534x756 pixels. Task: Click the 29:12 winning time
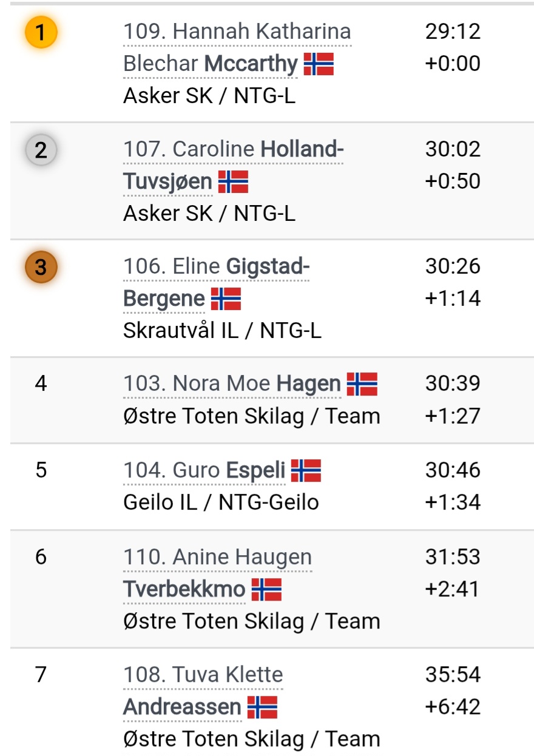pos(453,32)
